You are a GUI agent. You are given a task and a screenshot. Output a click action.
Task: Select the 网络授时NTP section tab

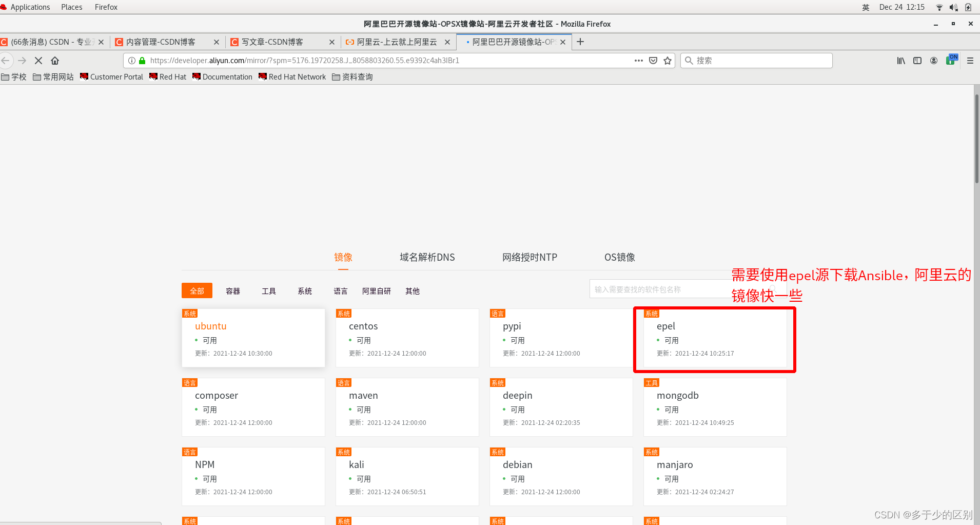tap(530, 257)
